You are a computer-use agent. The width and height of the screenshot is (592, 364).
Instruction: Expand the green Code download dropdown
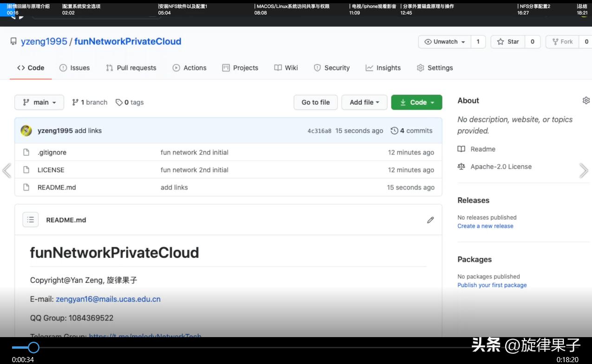pos(416,102)
